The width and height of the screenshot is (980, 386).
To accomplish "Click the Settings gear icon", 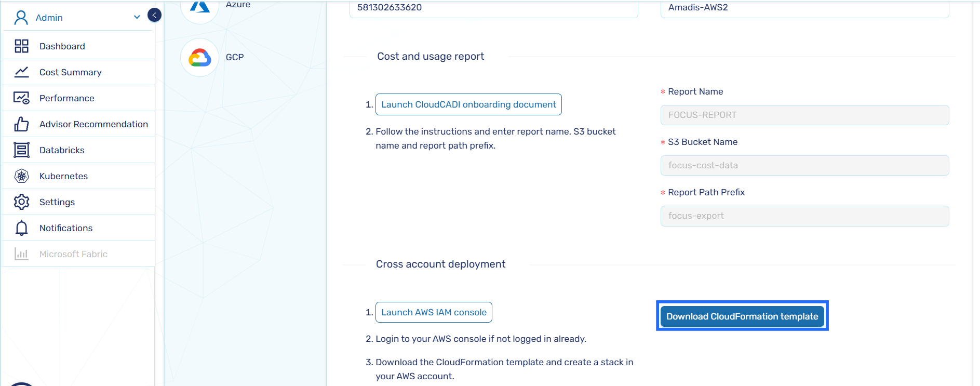I will [x=21, y=202].
